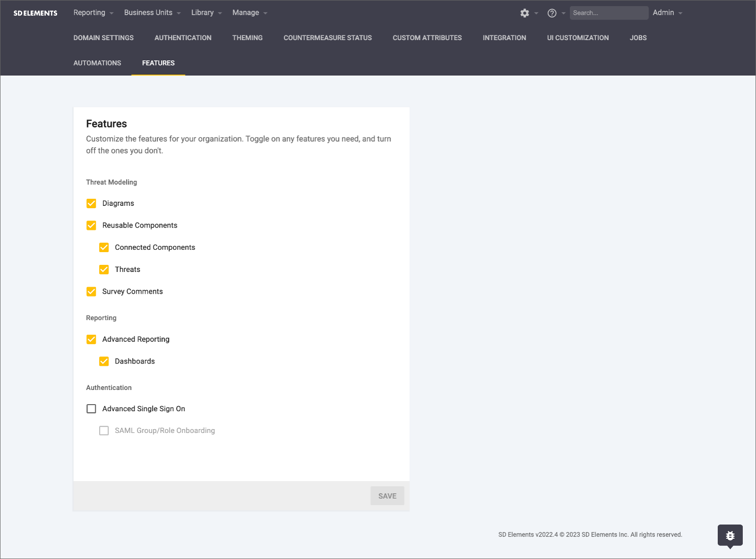
Task: Click the SD Elements logo
Action: (x=35, y=13)
